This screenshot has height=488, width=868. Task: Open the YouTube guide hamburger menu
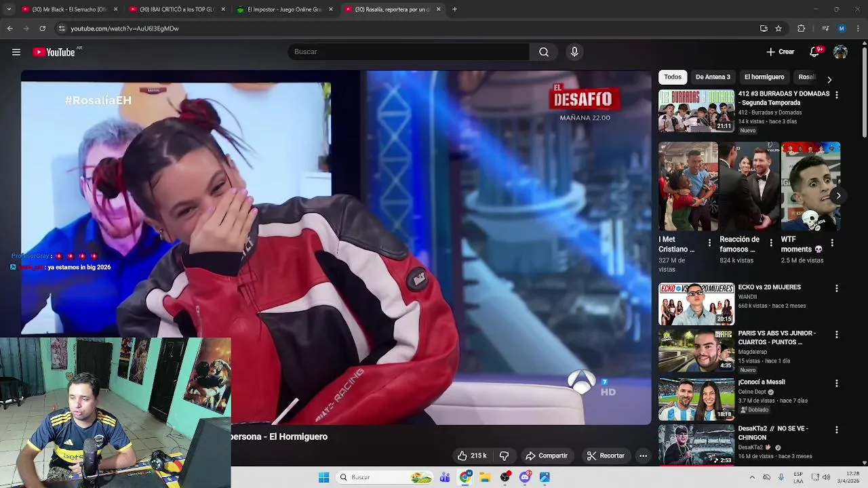[16, 52]
